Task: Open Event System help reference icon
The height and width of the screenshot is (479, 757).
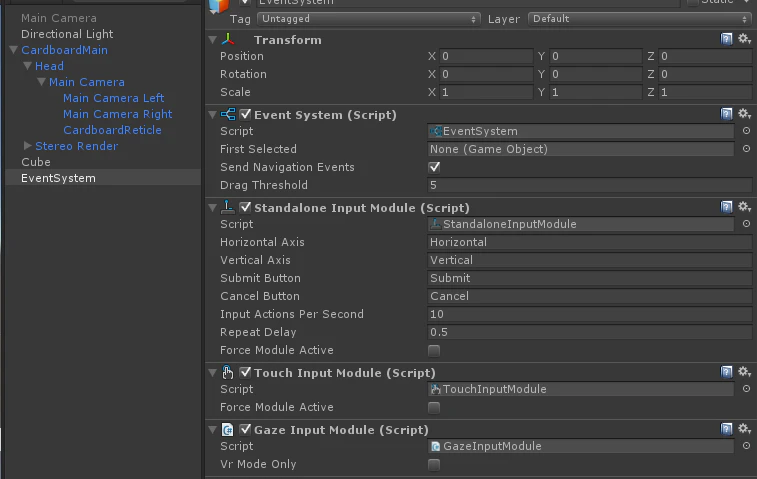Action: [726, 114]
